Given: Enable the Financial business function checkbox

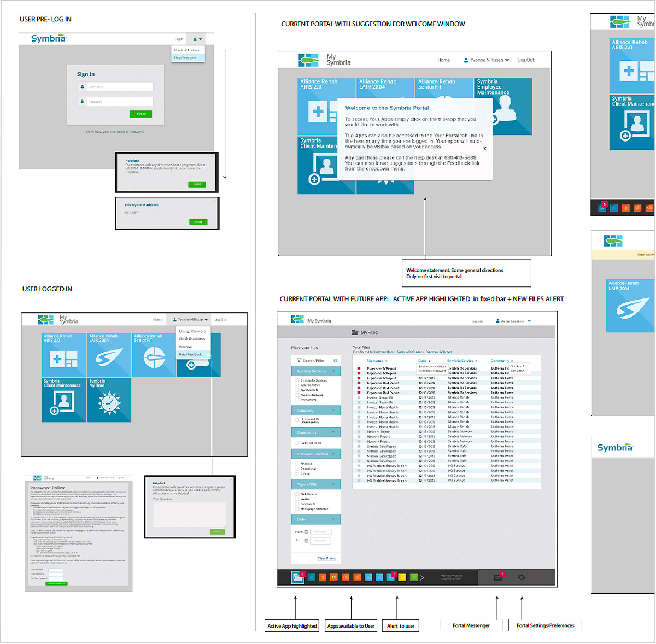Looking at the screenshot, I should click(297, 464).
